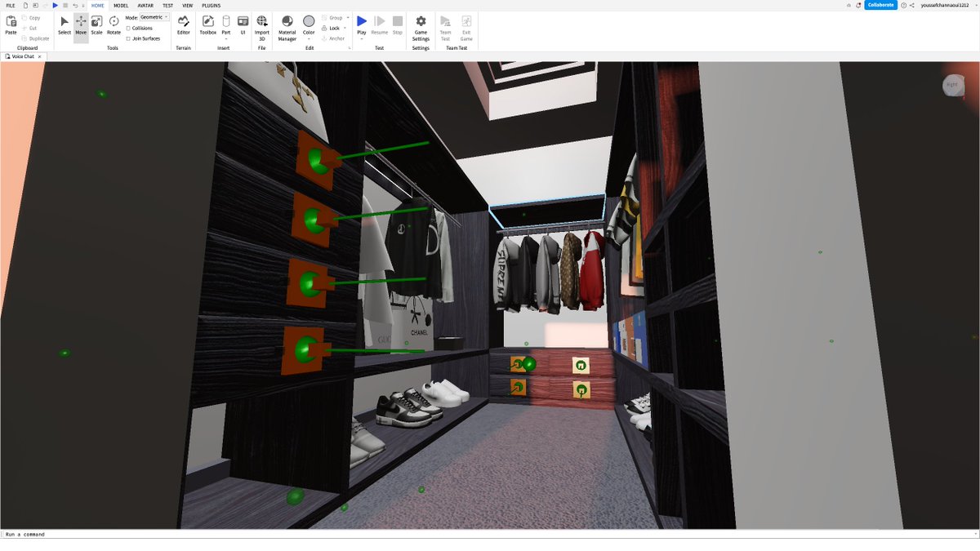Expand the Lock dropdown arrow
The image size is (980, 551).
pos(345,28)
